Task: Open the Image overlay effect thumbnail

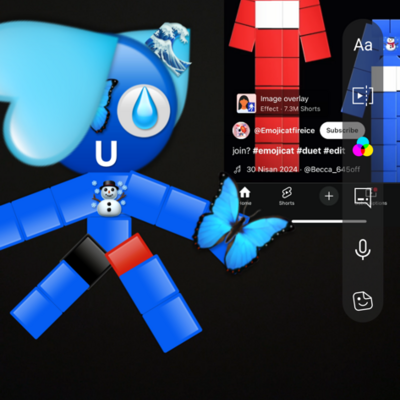Action: click(246, 103)
